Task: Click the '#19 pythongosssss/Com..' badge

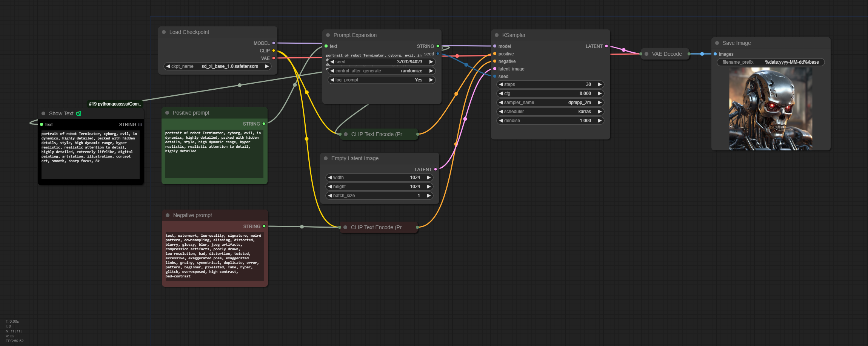Action: click(x=115, y=104)
